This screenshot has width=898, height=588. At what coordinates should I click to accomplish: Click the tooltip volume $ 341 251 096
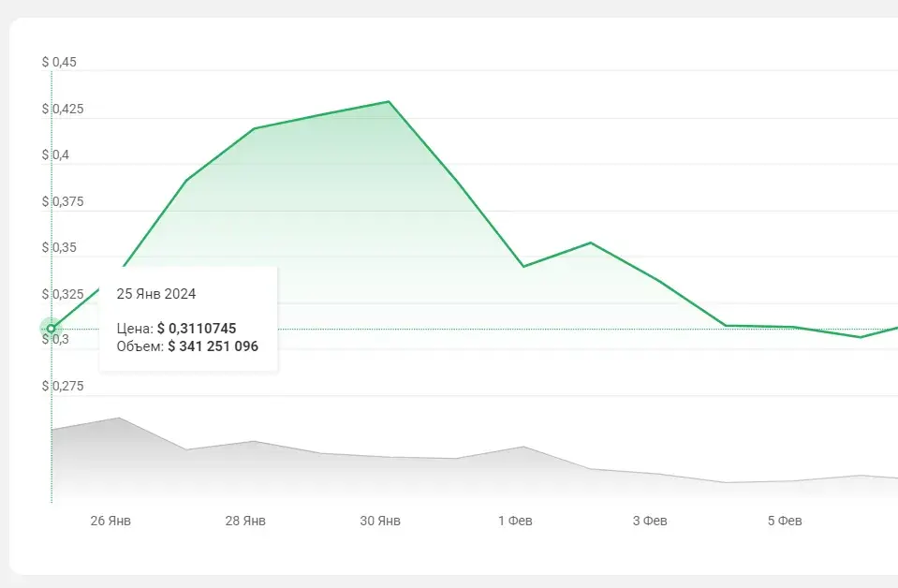click(213, 346)
